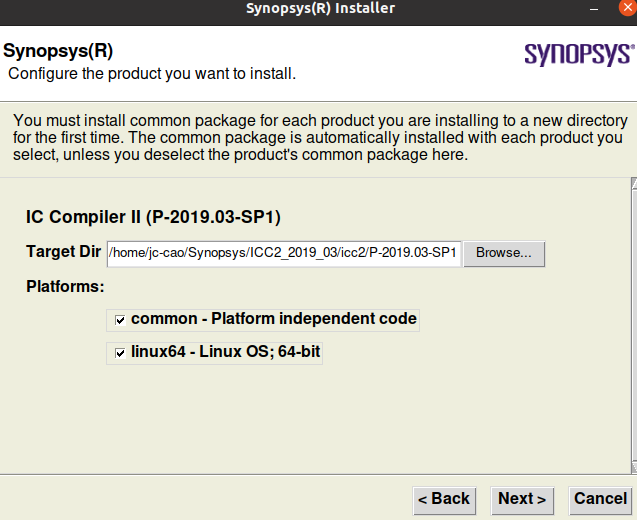Go to the previous step with Back
This screenshot has width=637, height=520.
[443, 499]
